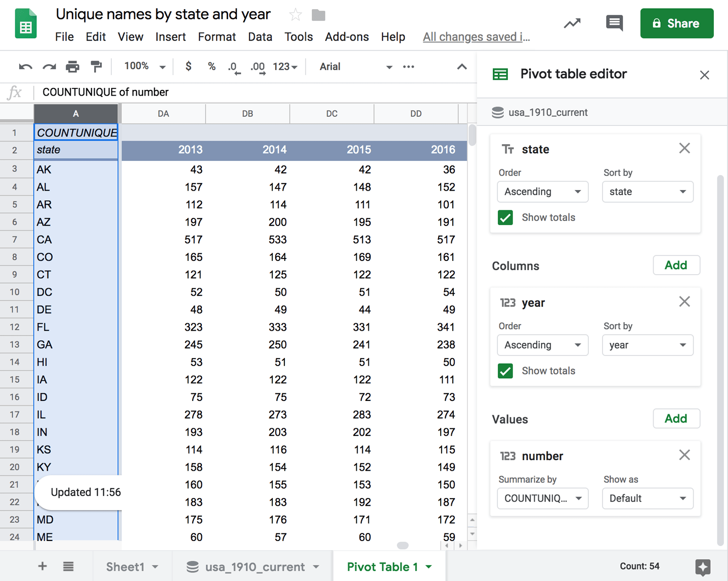Select the Paint format tool

(x=97, y=66)
